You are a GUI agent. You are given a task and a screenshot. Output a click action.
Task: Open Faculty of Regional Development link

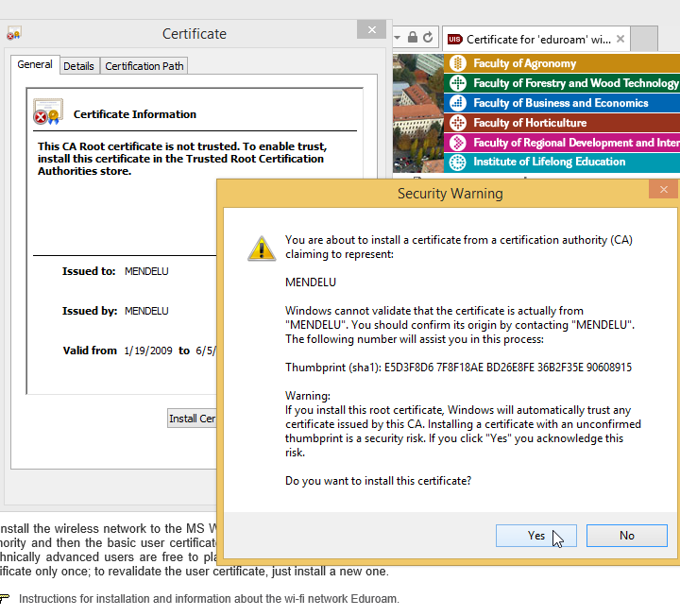click(576, 143)
